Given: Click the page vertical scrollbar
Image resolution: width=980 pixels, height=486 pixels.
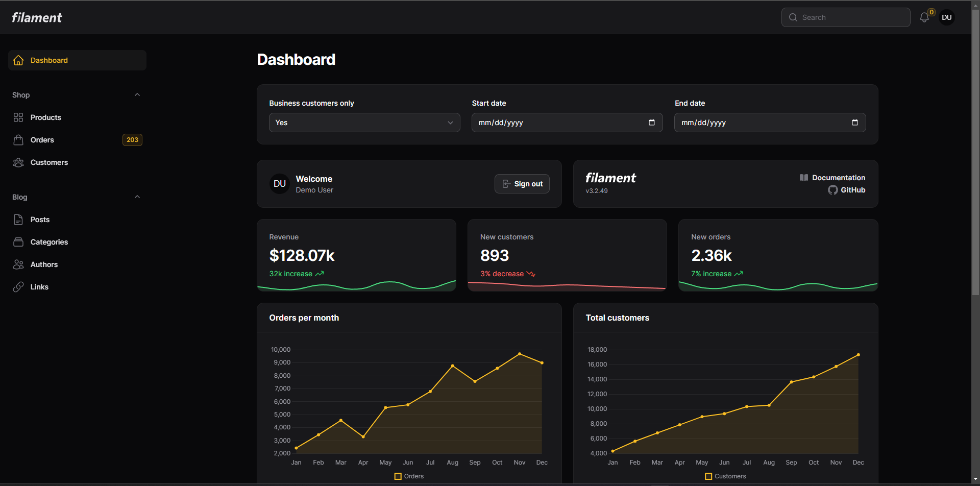Looking at the screenshot, I should 975,153.
